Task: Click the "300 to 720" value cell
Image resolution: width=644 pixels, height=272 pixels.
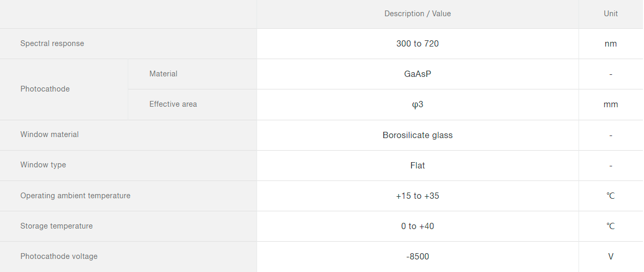Action: (x=417, y=44)
